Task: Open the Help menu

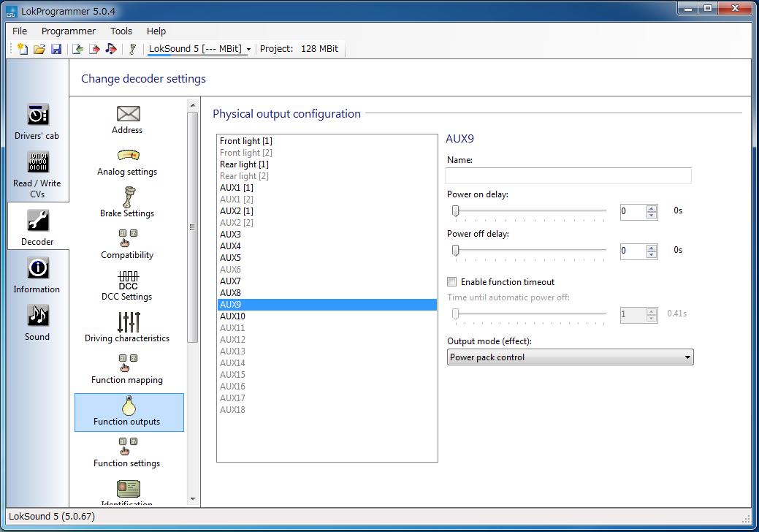Action: [x=156, y=31]
